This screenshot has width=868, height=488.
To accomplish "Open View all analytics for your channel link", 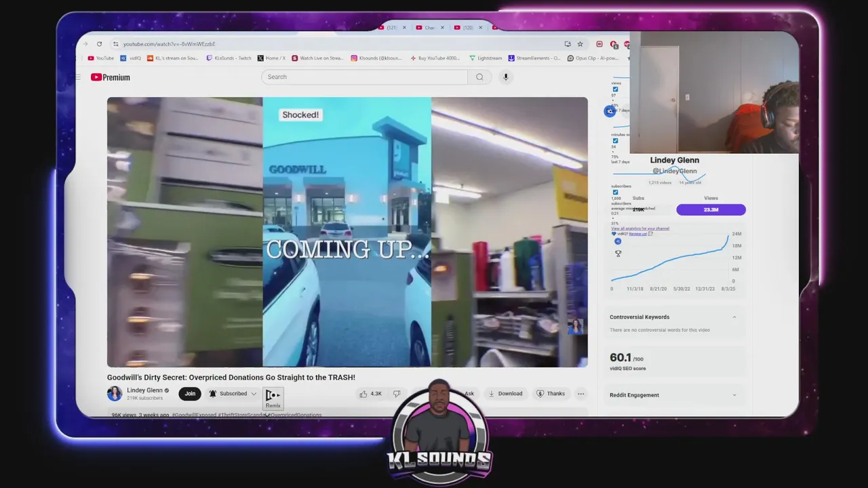I will click(x=640, y=228).
